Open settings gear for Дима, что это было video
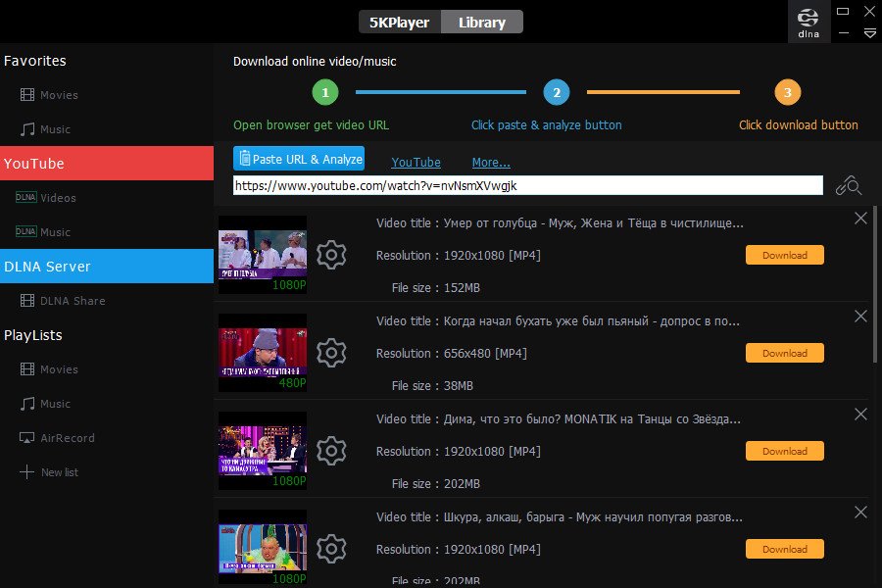Viewport: 882px width, 588px height. (331, 451)
